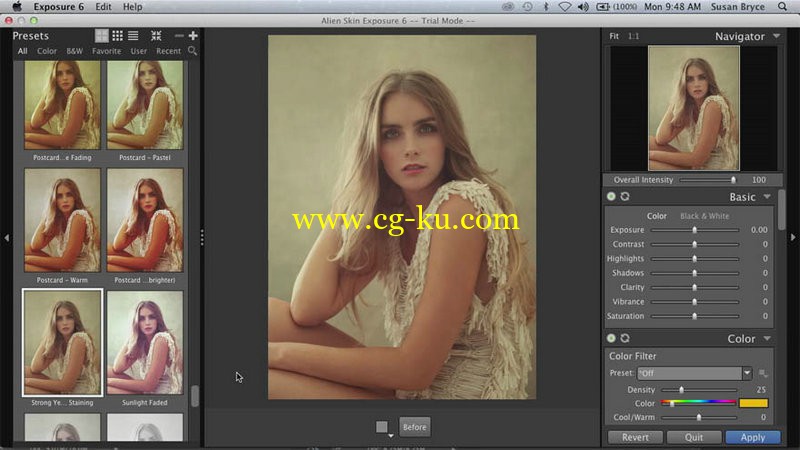The width and height of the screenshot is (800, 450).
Task: Select Postcard - Pastel preset thumbnail
Action: click(x=145, y=106)
